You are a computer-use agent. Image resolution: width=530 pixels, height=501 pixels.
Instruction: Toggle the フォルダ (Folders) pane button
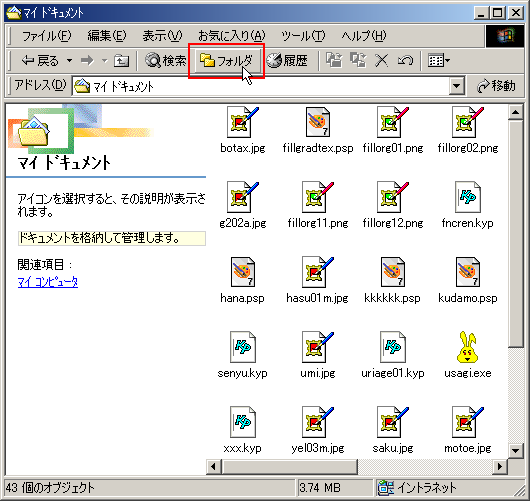click(x=226, y=61)
